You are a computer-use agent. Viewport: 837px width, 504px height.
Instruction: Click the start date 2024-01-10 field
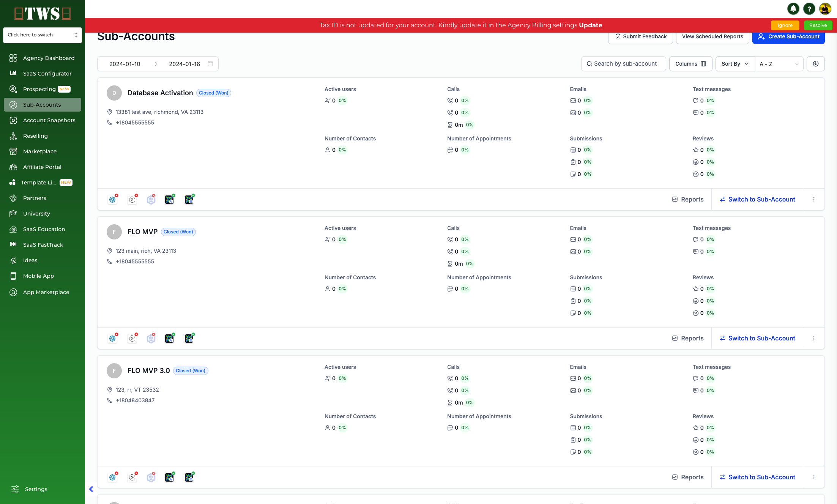pos(125,64)
